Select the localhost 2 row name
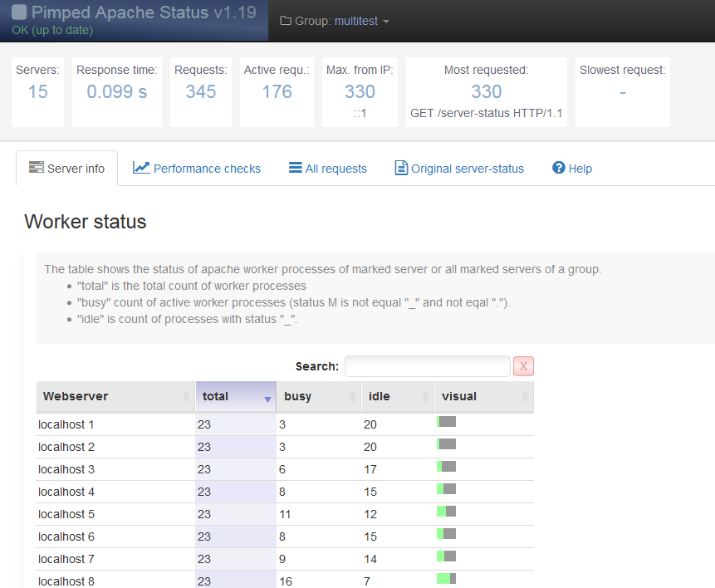The image size is (715, 588). (66, 447)
